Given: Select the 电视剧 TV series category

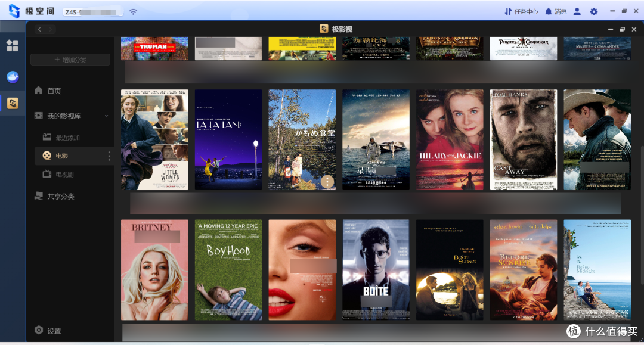Looking at the screenshot, I should (x=58, y=175).
